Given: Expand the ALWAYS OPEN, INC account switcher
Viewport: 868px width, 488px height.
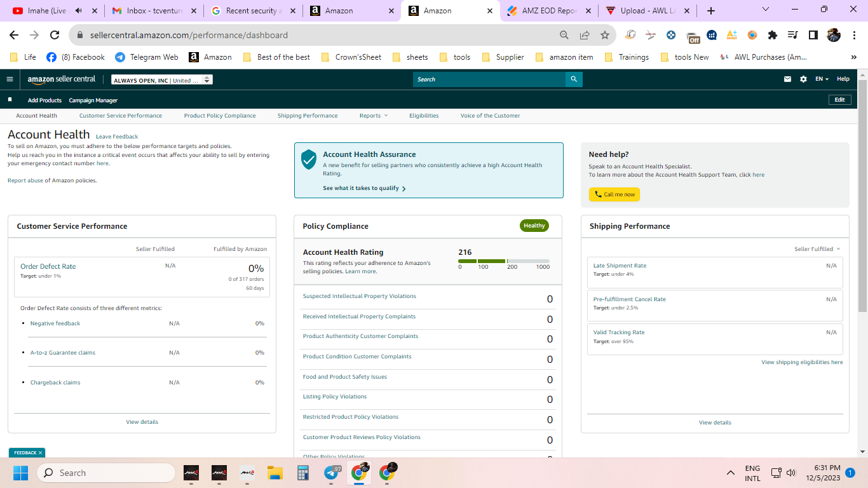Looking at the screenshot, I should click(x=161, y=80).
